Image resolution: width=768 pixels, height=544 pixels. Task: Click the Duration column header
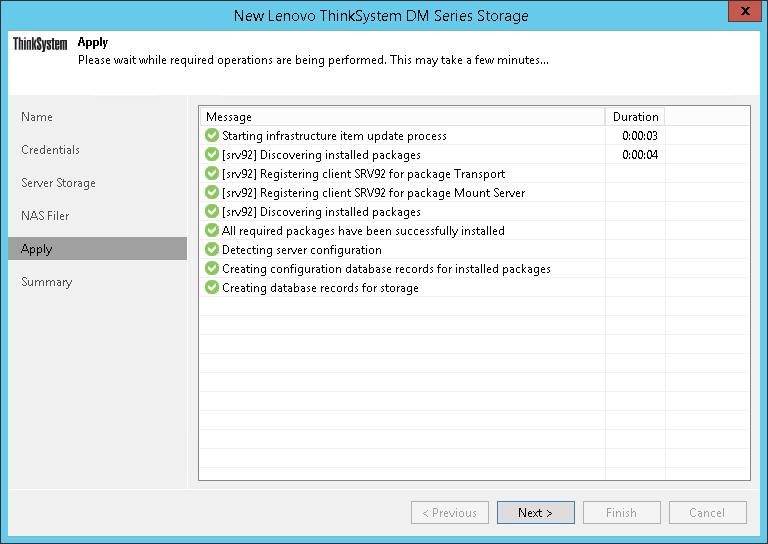(x=635, y=117)
